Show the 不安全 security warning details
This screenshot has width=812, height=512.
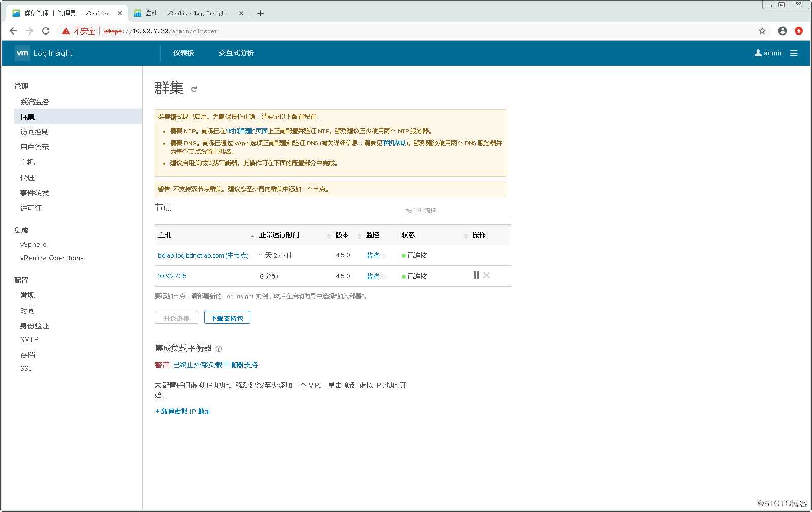tap(79, 31)
